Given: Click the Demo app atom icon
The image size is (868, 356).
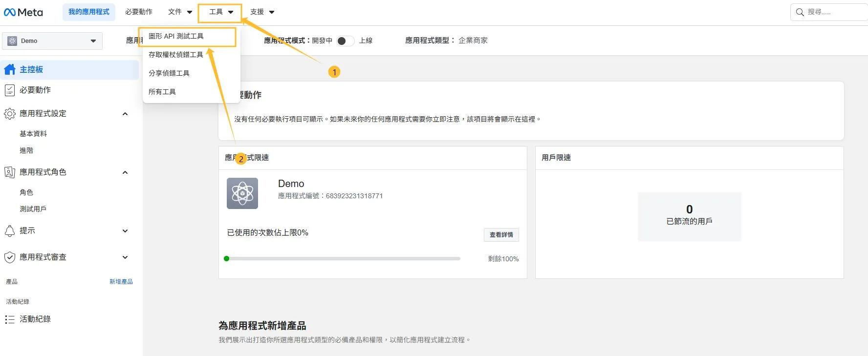Looking at the screenshot, I should tap(242, 193).
